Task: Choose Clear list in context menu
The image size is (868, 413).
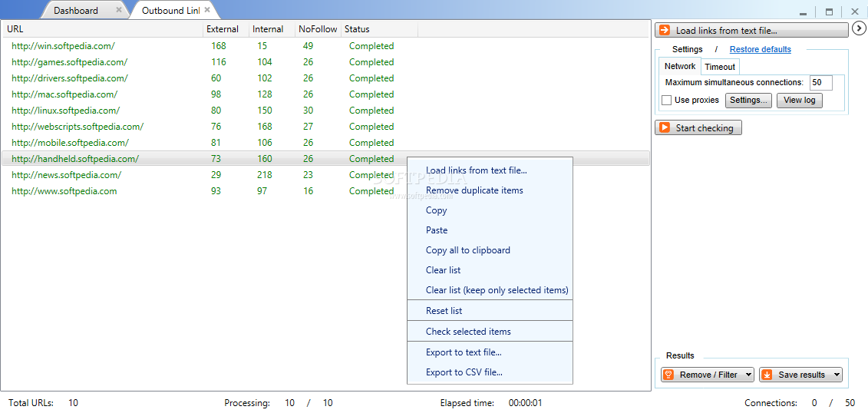Action: click(490, 270)
